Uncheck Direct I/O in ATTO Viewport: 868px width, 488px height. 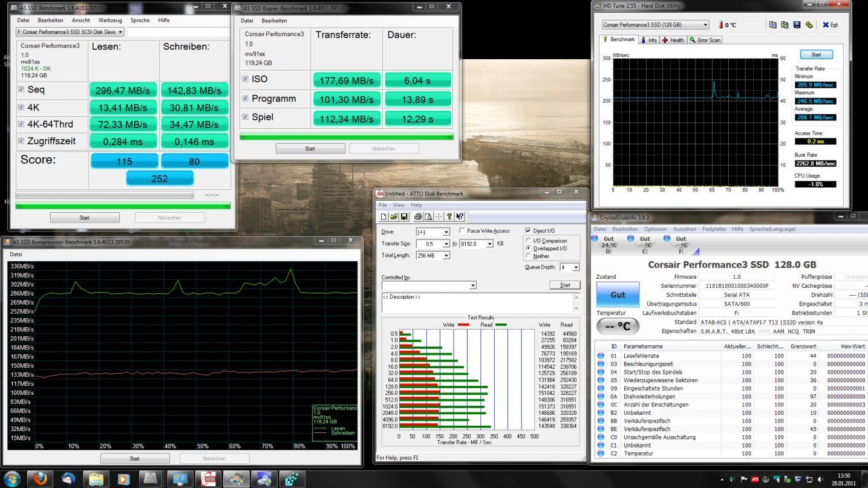pyautogui.click(x=528, y=230)
